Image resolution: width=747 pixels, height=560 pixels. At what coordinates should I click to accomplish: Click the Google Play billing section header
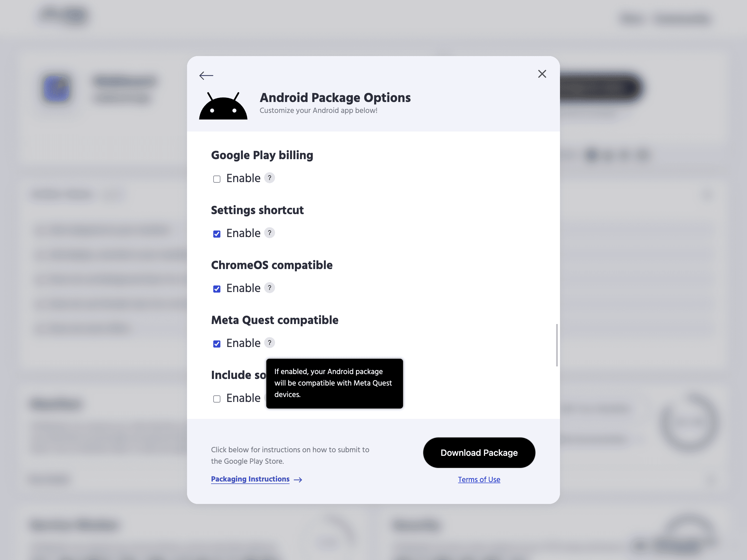coord(262,155)
